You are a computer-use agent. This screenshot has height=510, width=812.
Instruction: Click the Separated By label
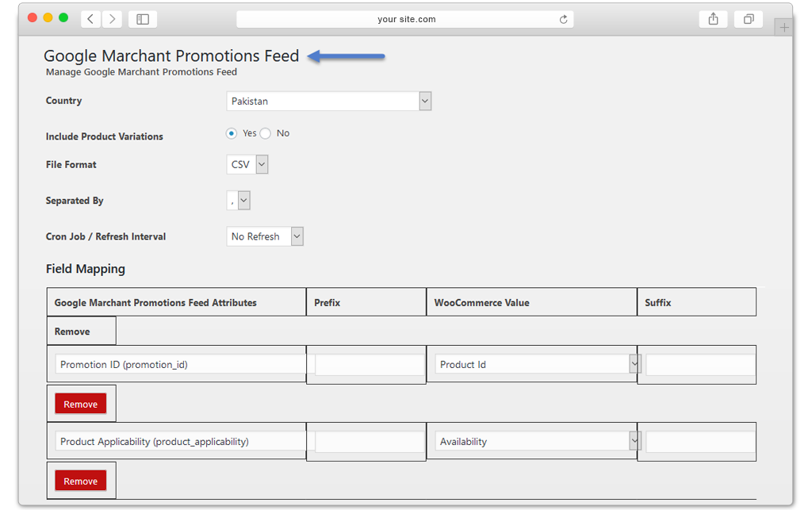pyautogui.click(x=75, y=201)
